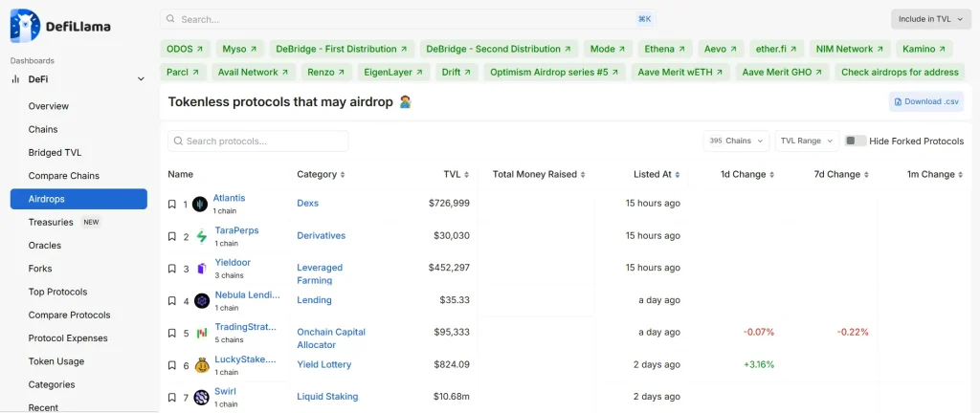Click the TaraPerps protocol logo
The height and width of the screenshot is (413, 980).
point(201,236)
